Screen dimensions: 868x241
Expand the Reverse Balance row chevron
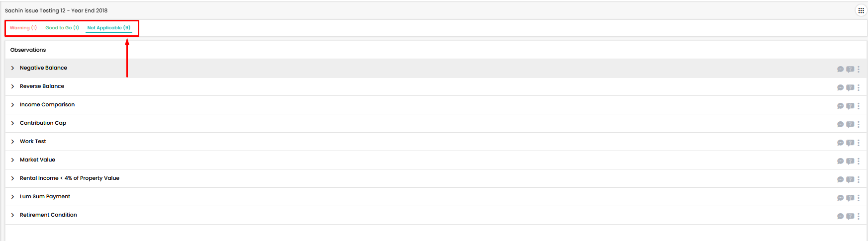click(x=12, y=86)
